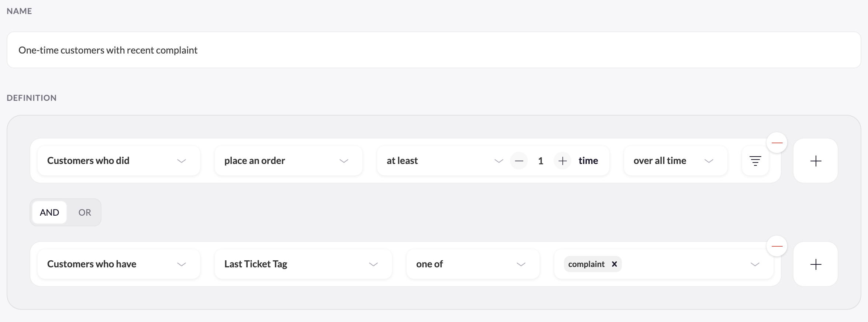Add condition beside the ticket tag row
This screenshot has width=868, height=322.
[x=816, y=264]
